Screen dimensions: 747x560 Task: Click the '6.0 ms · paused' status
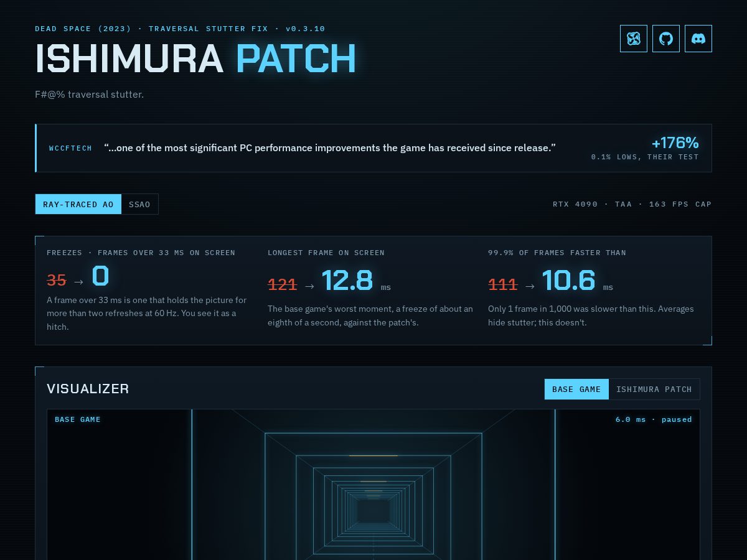coord(654,419)
